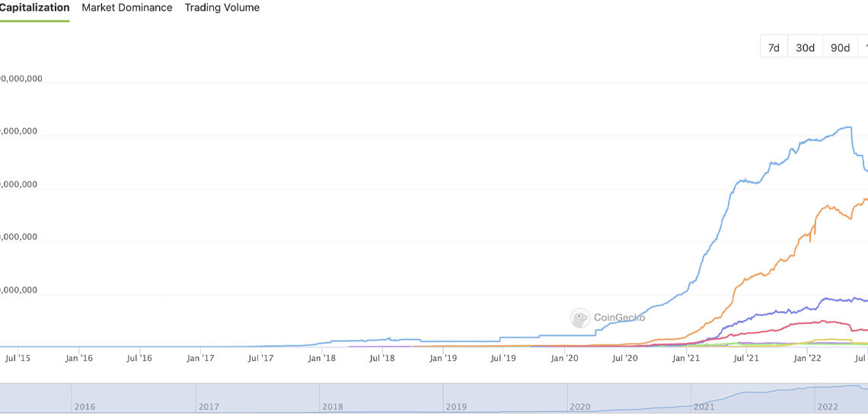The height and width of the screenshot is (419, 868).
Task: Show the last 90d of data
Action: click(840, 47)
